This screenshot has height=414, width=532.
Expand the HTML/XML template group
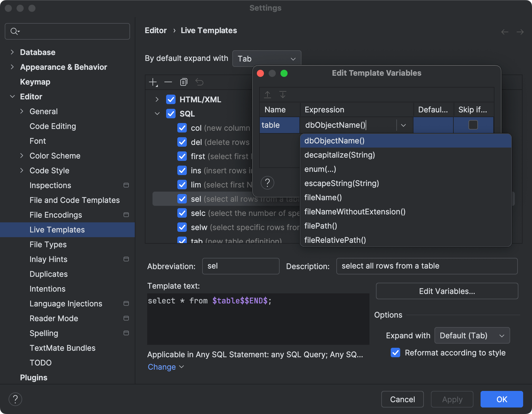(157, 99)
